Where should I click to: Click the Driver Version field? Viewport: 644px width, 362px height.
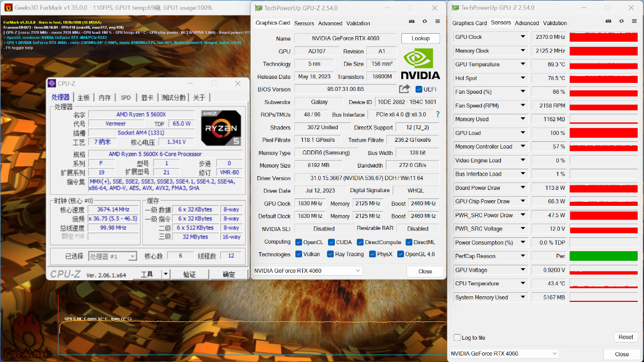click(x=367, y=178)
